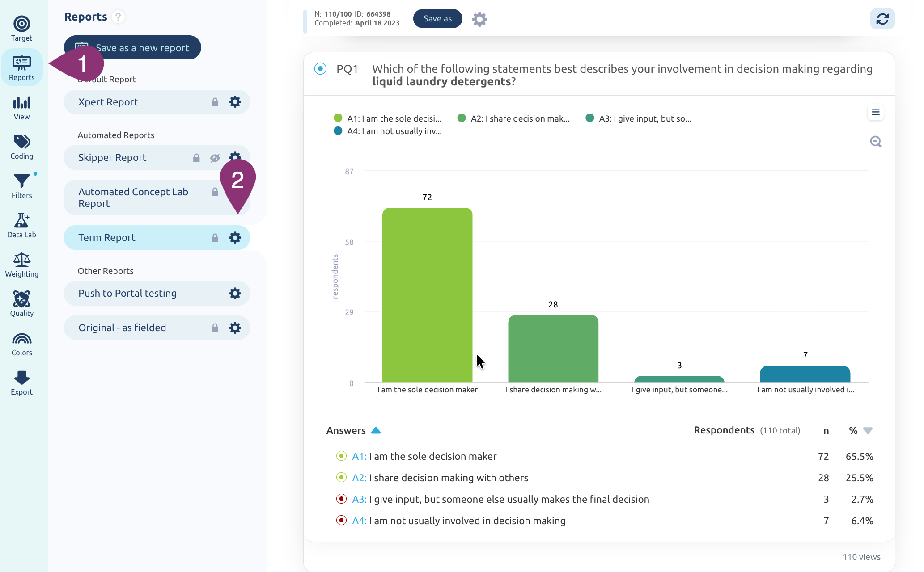The image size is (924, 572).
Task: Open the Target section in sidebar
Action: click(21, 29)
